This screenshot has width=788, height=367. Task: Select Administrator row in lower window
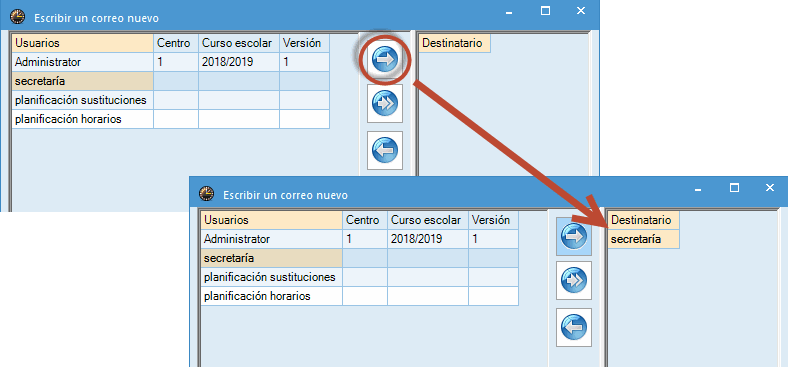(x=360, y=239)
